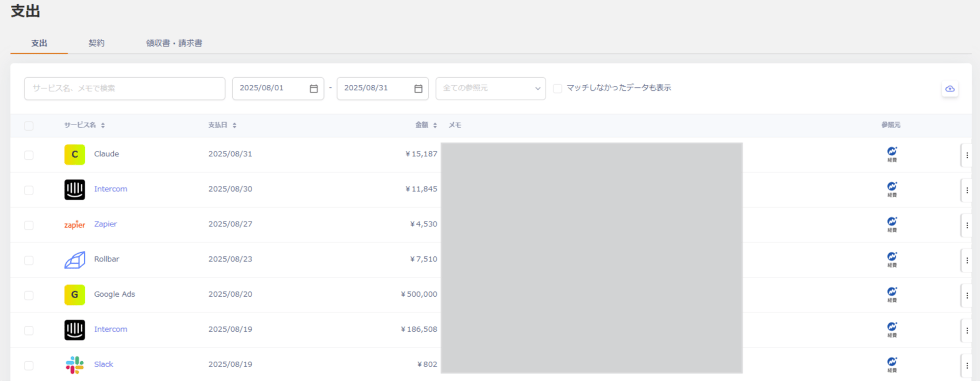Click the payment date 2025/08/23
This screenshot has width=980, height=381.
[230, 259]
